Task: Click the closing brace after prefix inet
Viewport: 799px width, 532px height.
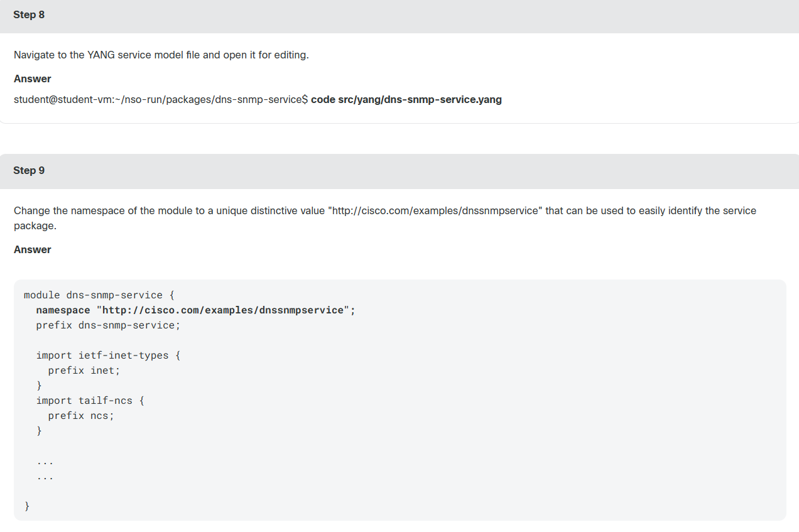Action: pyautogui.click(x=39, y=386)
